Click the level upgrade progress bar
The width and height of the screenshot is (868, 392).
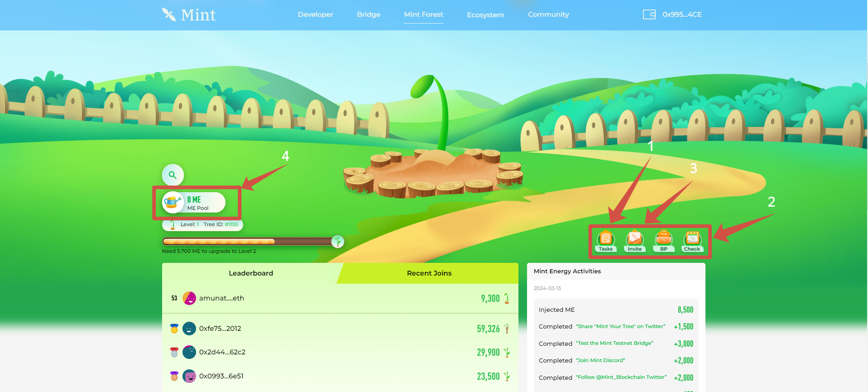pos(248,242)
